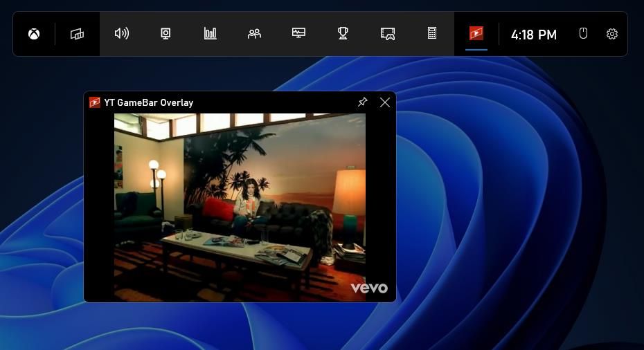Open the Resources monitor widget
The height and width of the screenshot is (350, 644).
click(x=298, y=33)
